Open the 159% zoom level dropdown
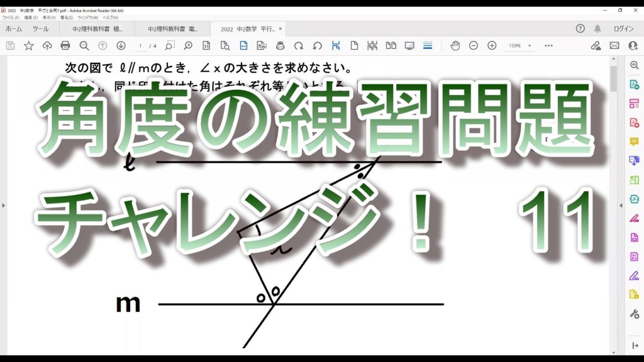This screenshot has width=644, height=362. pyautogui.click(x=520, y=46)
